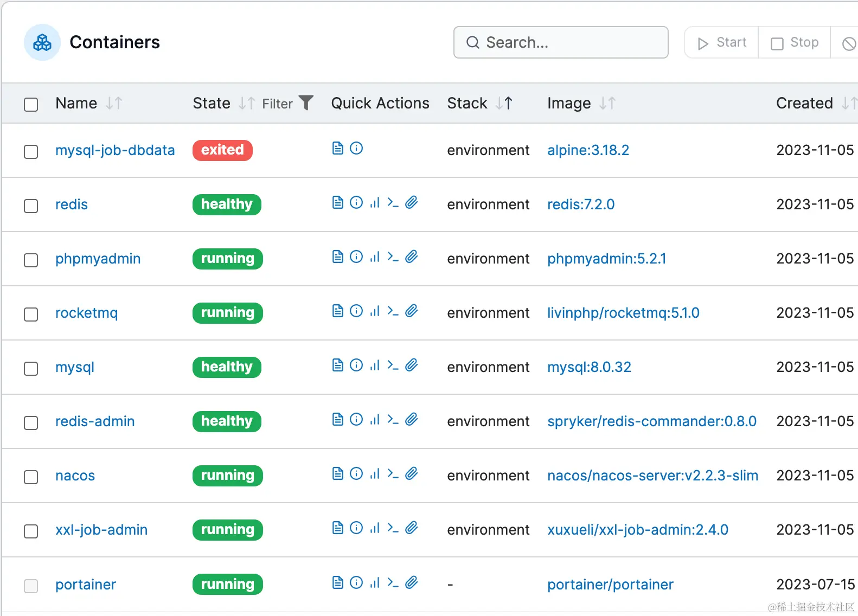Screen dimensions: 858x616
Task: Open the phpmyadmin:5.2.1 image link
Action: (x=606, y=259)
